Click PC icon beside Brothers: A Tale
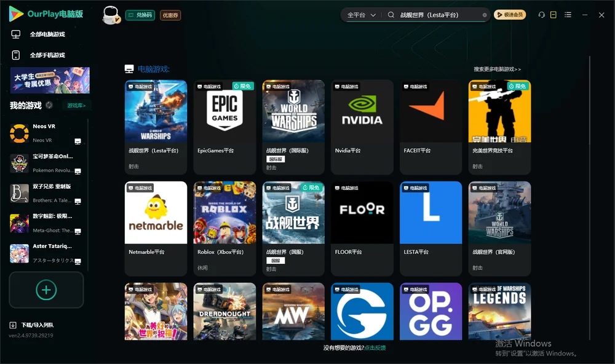Viewport: 615px width, 364px height. click(x=77, y=201)
